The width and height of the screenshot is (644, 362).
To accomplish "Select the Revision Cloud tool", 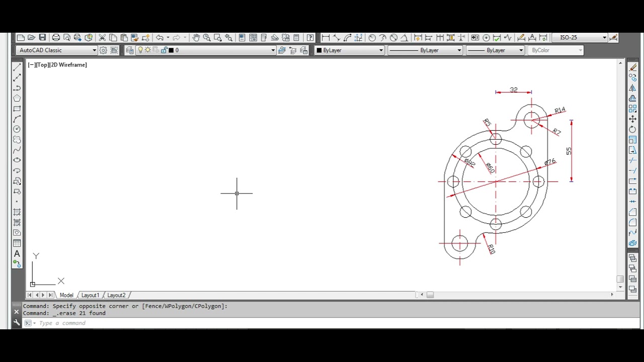I will [17, 140].
